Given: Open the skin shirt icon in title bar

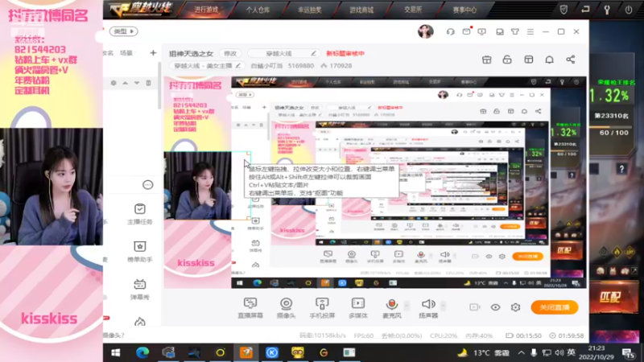Looking at the screenshot, I should 515,31.
